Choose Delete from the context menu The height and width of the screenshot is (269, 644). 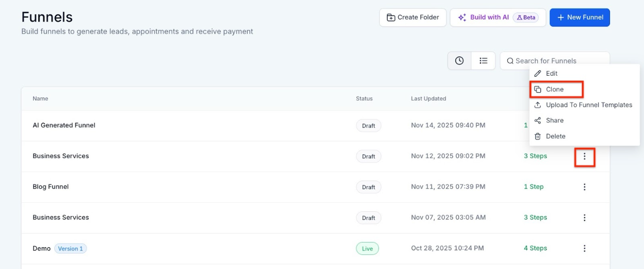coord(555,136)
